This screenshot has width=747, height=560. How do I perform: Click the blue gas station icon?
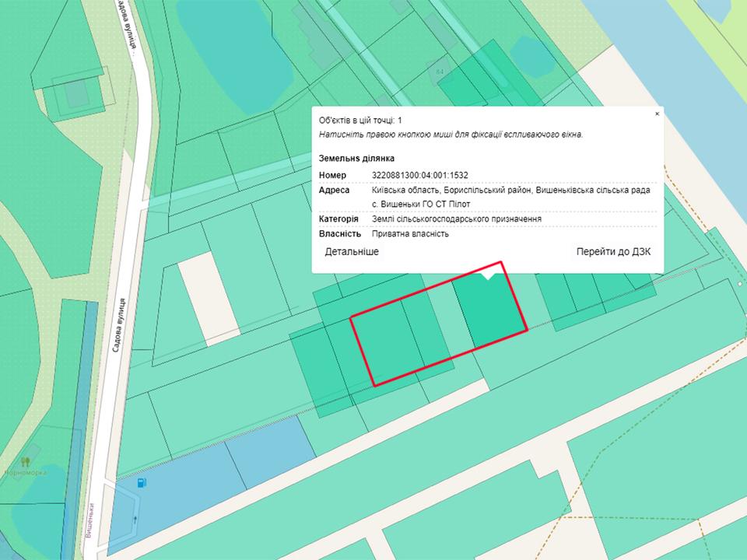[142, 483]
